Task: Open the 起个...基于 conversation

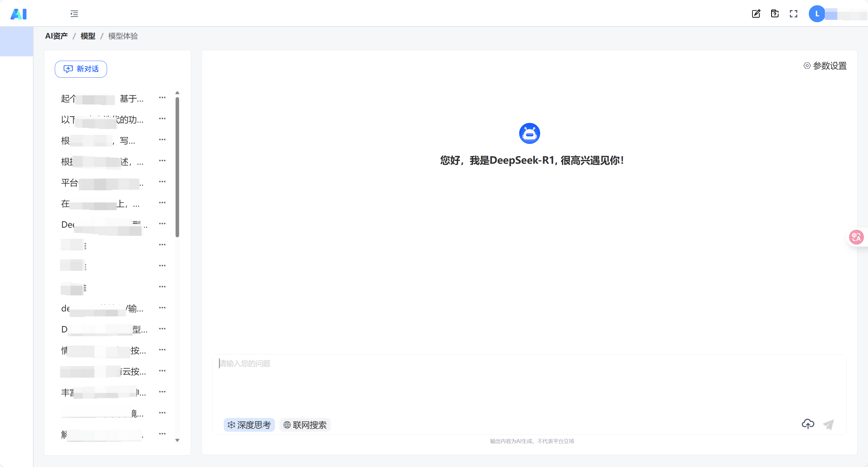Action: 102,99
